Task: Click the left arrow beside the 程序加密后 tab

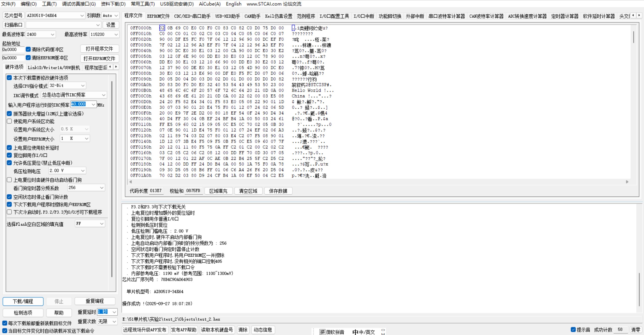Action: tap(110, 67)
